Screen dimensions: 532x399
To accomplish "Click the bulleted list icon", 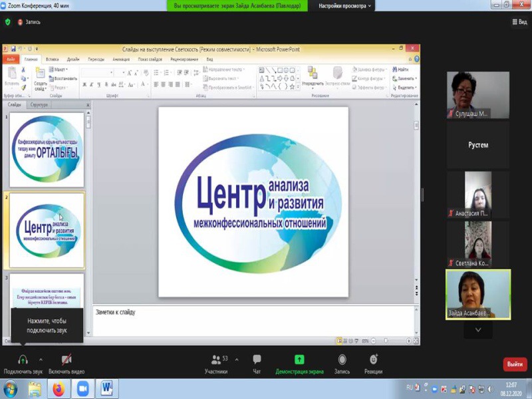I will [156, 72].
